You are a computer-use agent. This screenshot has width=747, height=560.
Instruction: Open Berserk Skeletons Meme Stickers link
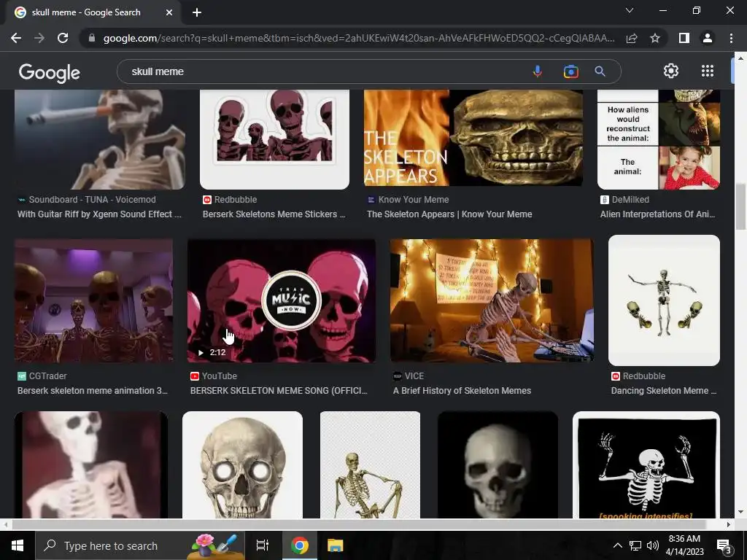tap(274, 214)
